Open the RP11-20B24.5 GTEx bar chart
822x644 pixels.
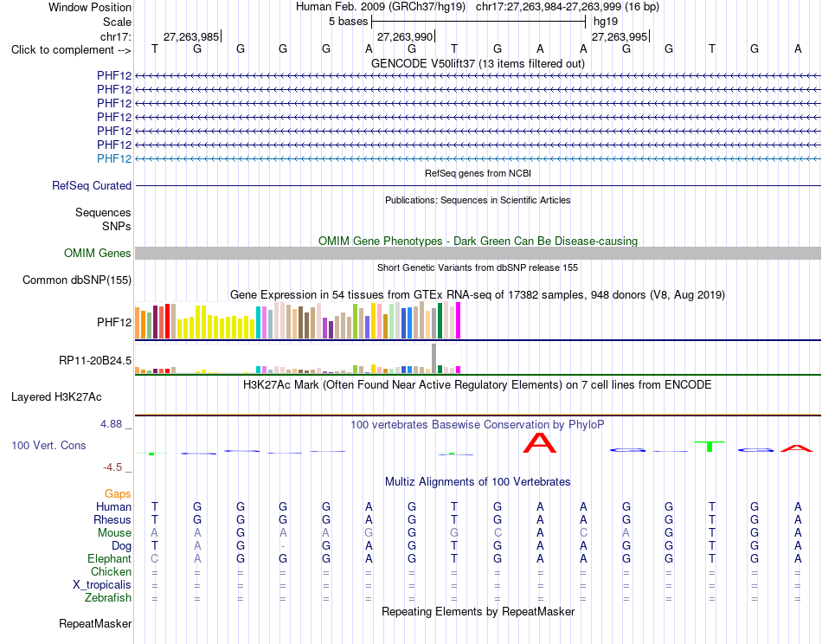[298, 358]
